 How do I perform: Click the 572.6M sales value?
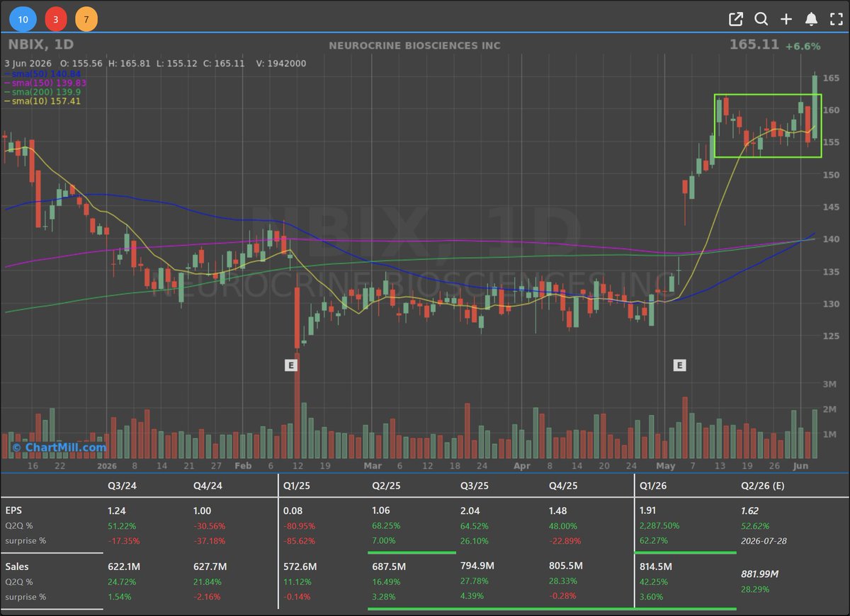pos(300,566)
